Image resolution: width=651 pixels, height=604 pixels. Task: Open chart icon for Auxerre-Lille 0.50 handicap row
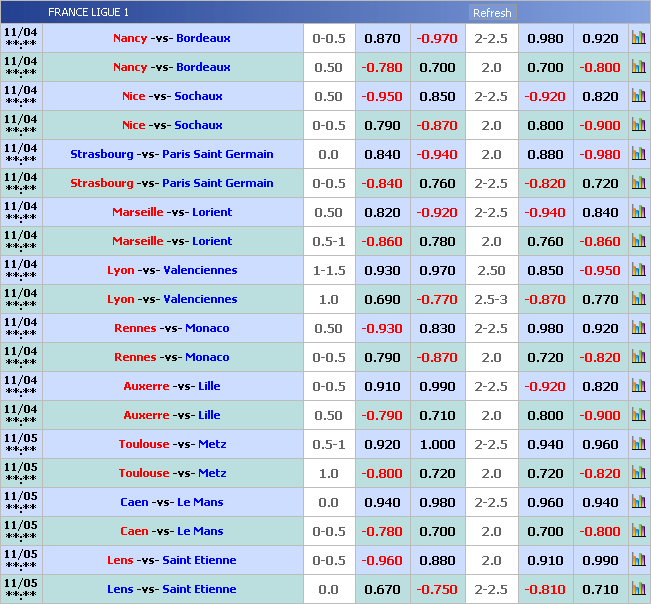click(x=638, y=415)
